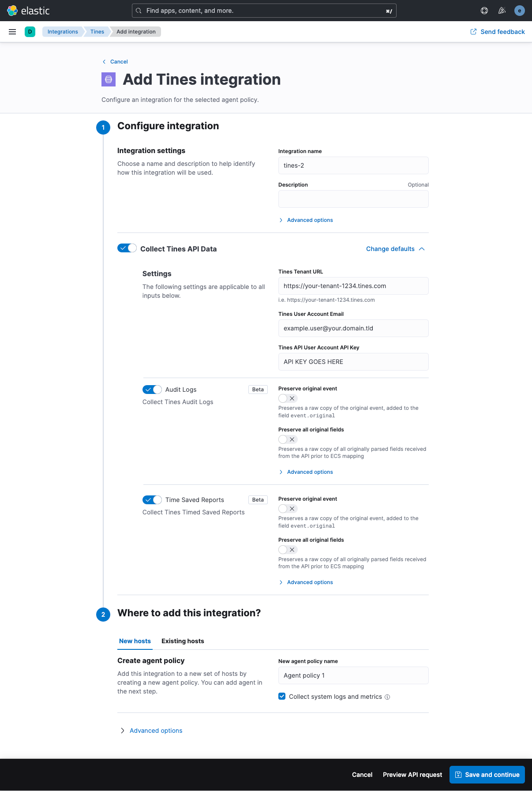Click the info icon beside system logs
Image resolution: width=532 pixels, height=791 pixels.
pos(387,697)
